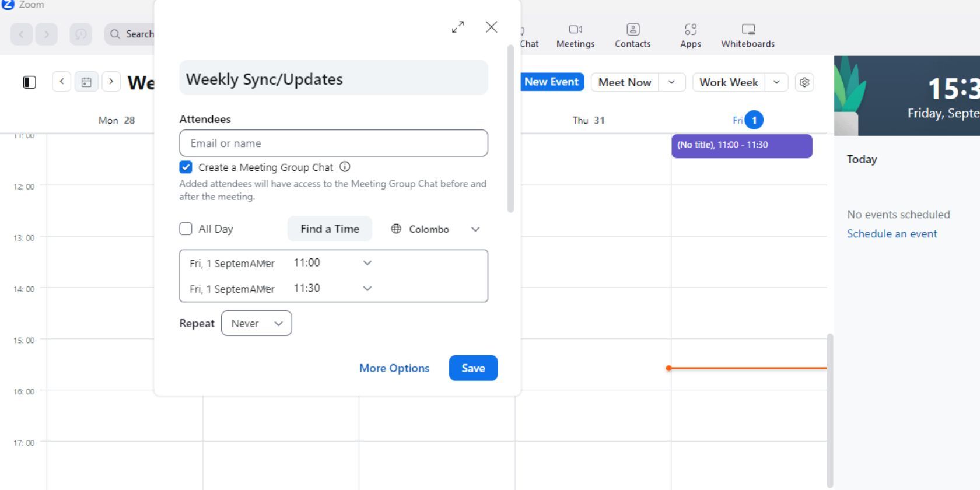This screenshot has width=980, height=490.
Task: Expand the Colombo time zone dropdown
Action: point(436,229)
